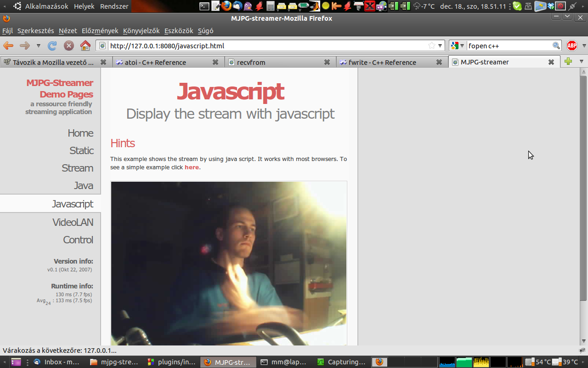Screen dimensions: 588x368
Task: Open the Helyek panel menu
Action: (84, 6)
